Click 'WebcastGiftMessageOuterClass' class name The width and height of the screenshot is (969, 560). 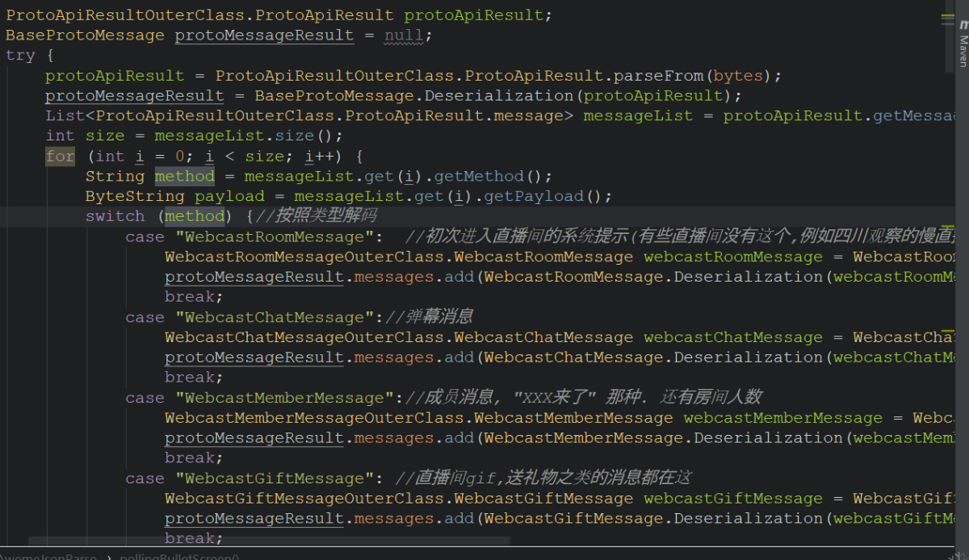(x=304, y=499)
